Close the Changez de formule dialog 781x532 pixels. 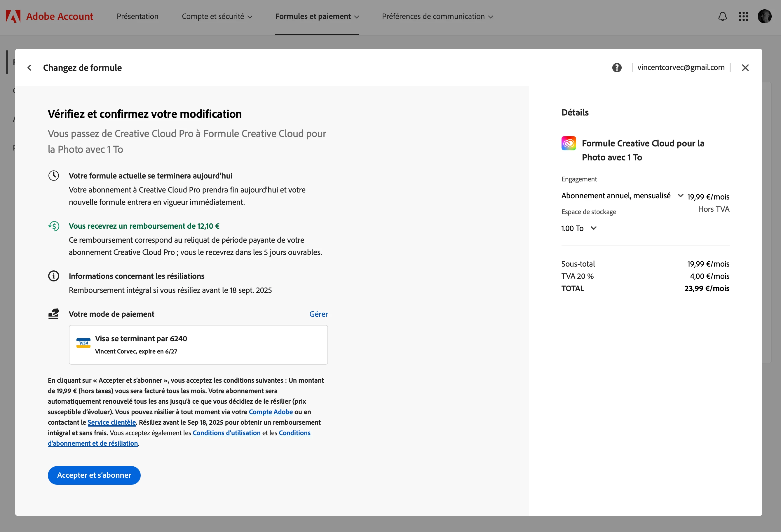point(745,68)
